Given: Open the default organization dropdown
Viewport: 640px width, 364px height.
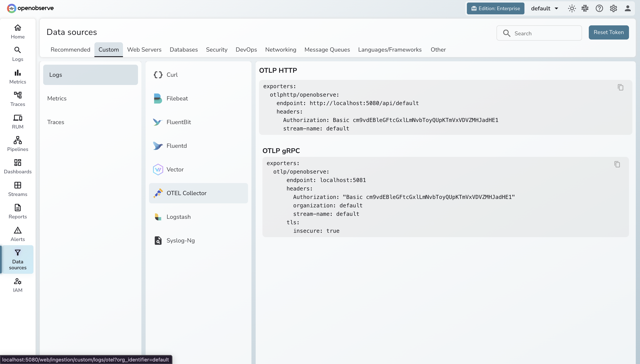Looking at the screenshot, I should 544,8.
